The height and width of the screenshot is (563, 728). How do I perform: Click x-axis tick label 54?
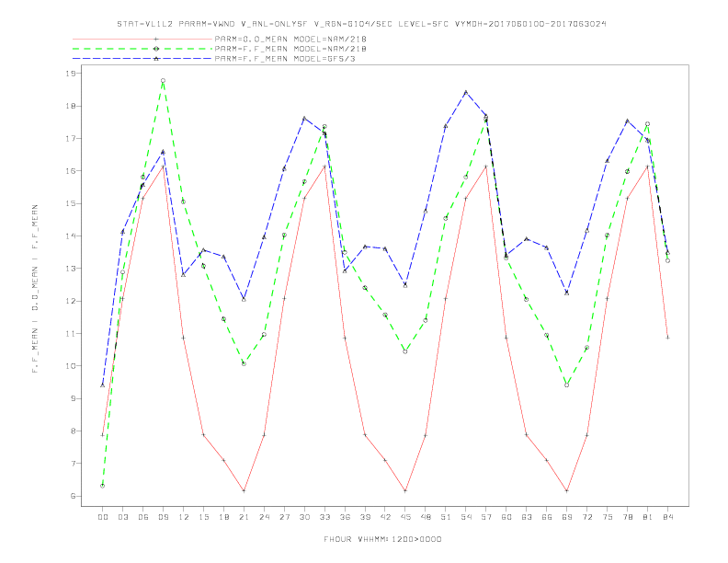coord(466,517)
